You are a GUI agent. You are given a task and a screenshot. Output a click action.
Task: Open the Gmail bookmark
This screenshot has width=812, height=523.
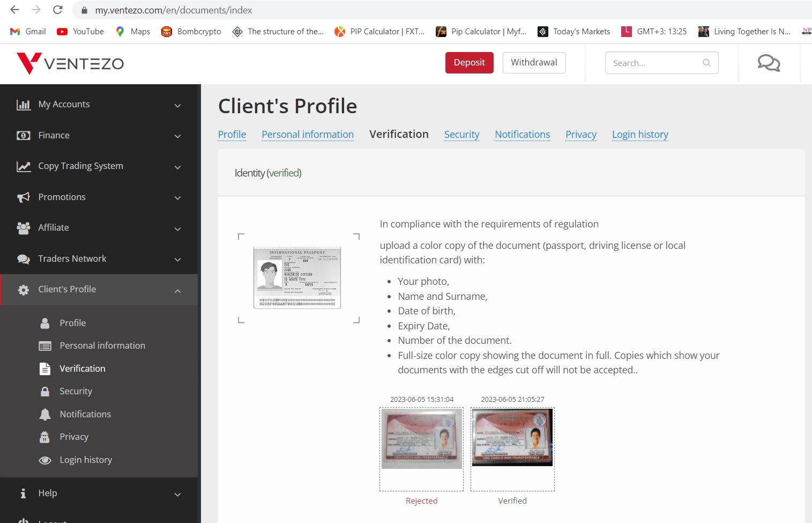(28, 32)
